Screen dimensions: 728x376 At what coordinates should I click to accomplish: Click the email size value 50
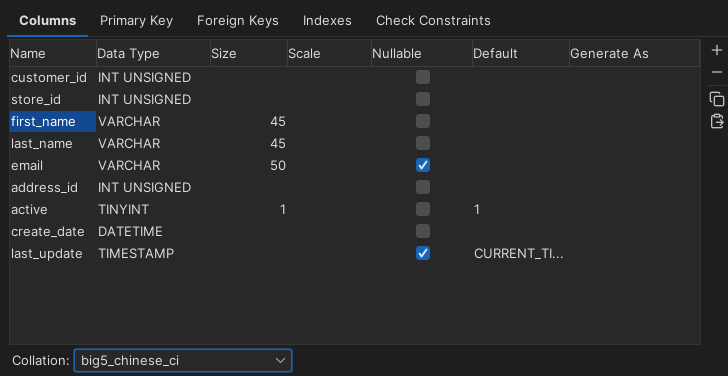coord(278,165)
